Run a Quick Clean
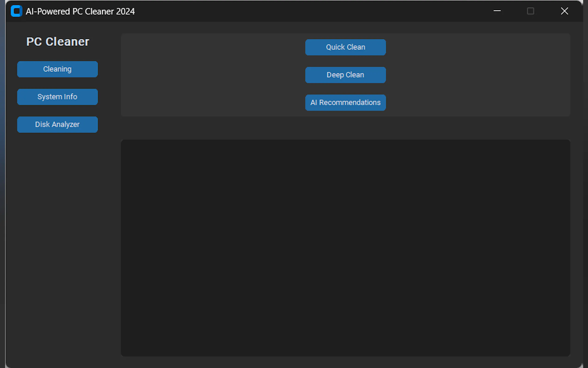The height and width of the screenshot is (368, 588). 345,47
